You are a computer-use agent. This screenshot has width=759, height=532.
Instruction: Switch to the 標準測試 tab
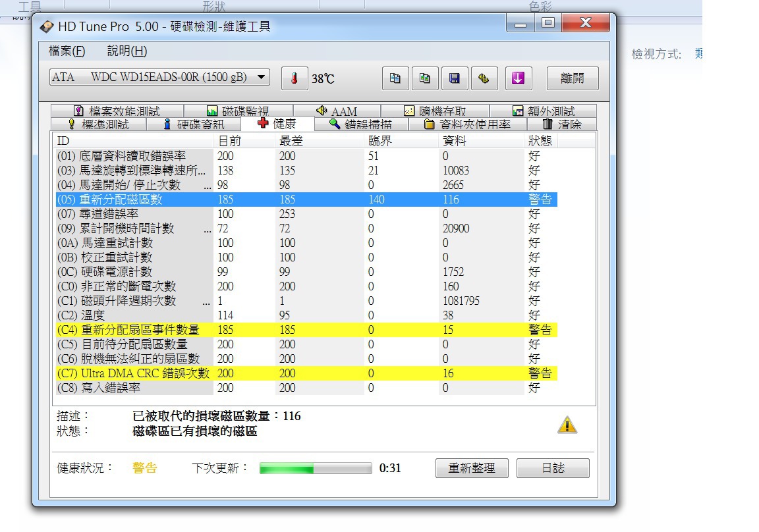[x=98, y=124]
